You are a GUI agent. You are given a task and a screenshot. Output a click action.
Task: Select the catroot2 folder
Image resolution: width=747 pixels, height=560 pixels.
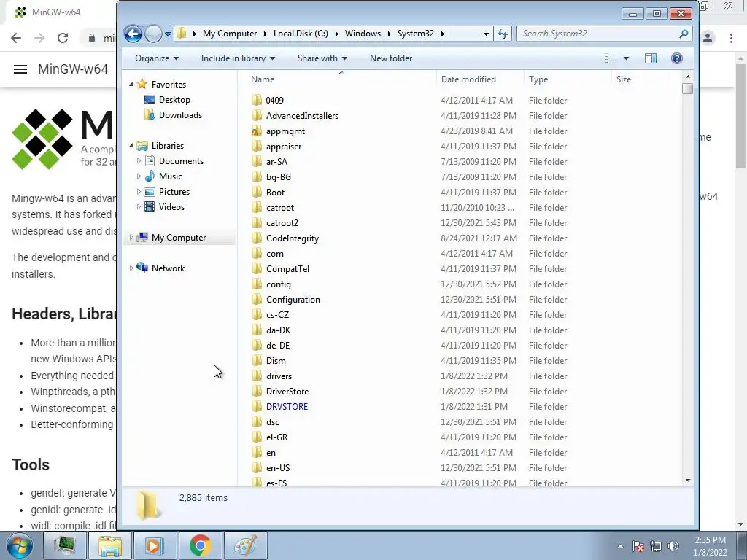pyautogui.click(x=282, y=223)
